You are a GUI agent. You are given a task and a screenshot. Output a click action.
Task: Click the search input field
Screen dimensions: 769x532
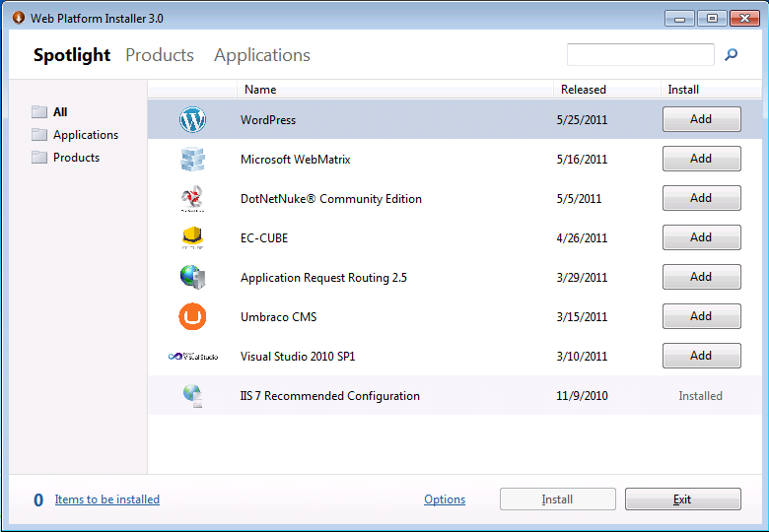(640, 54)
